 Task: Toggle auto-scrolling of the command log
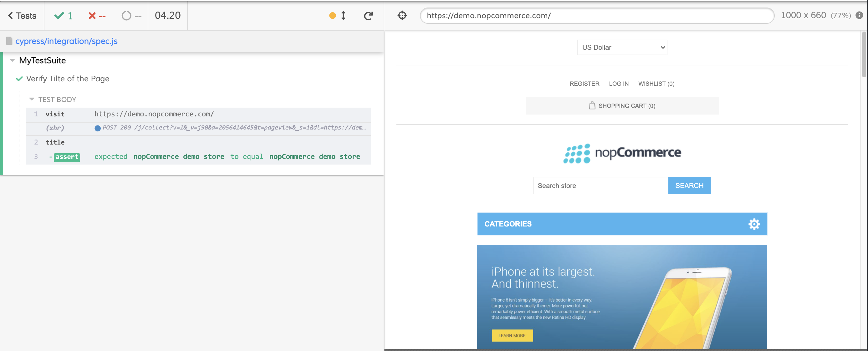pos(343,16)
